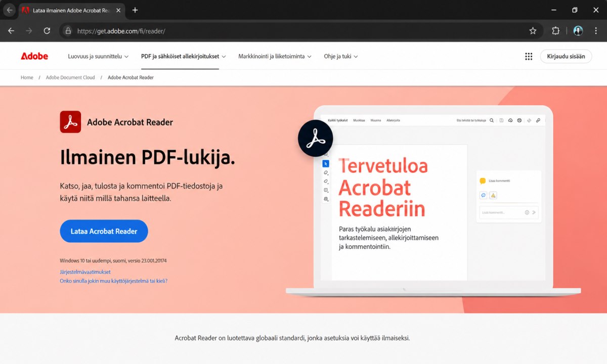Open the browser profile avatar
The height and width of the screenshot is (364, 607).
coord(578,31)
